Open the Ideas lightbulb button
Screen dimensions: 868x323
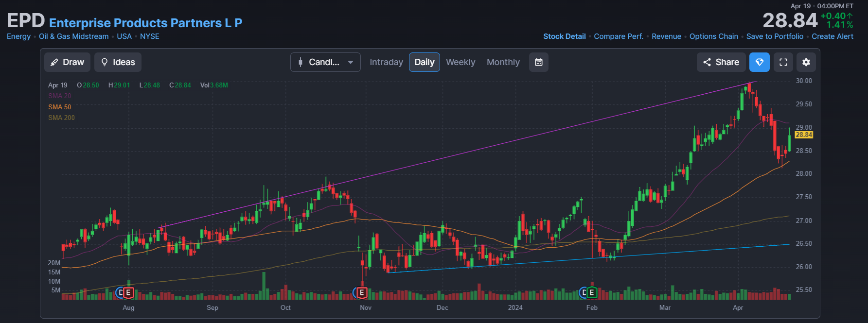coord(118,62)
